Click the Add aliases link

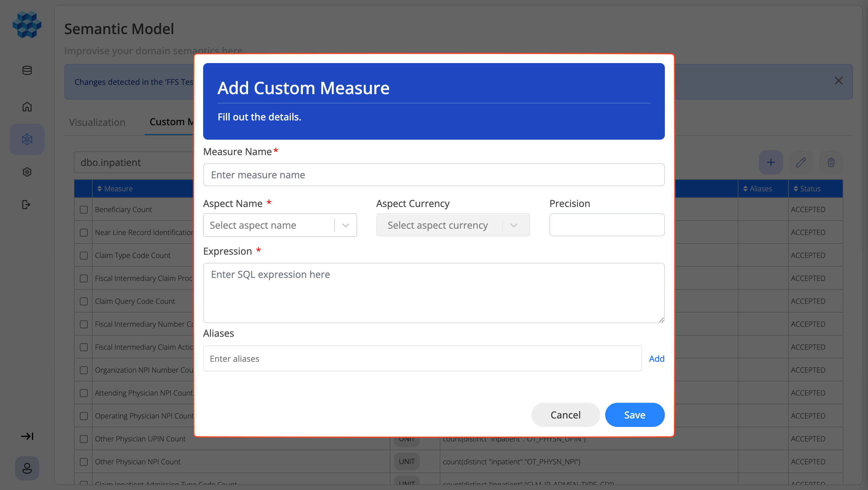pos(656,358)
